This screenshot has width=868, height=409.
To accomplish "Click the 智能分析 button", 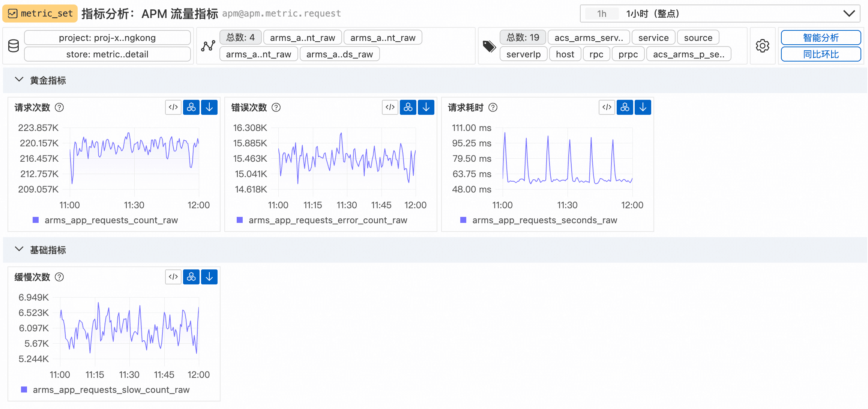I will [x=820, y=38].
